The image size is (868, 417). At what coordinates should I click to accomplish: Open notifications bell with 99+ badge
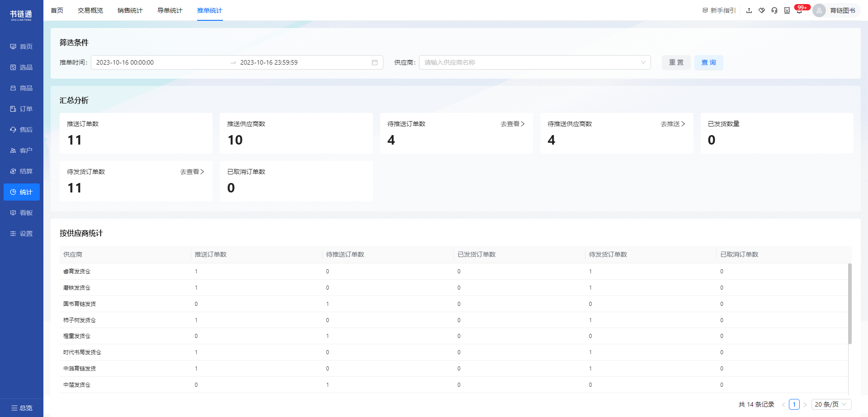(800, 10)
